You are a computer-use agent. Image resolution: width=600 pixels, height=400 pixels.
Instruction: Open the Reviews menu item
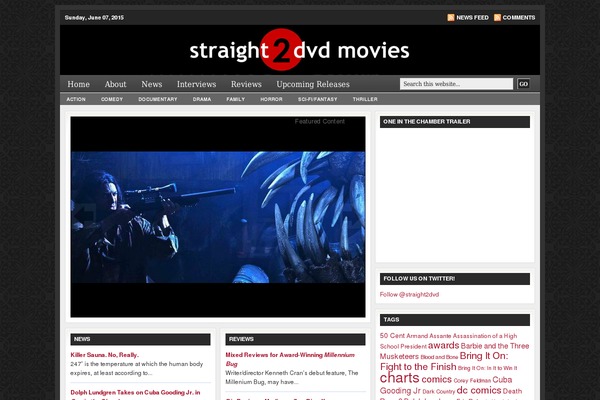coord(246,84)
